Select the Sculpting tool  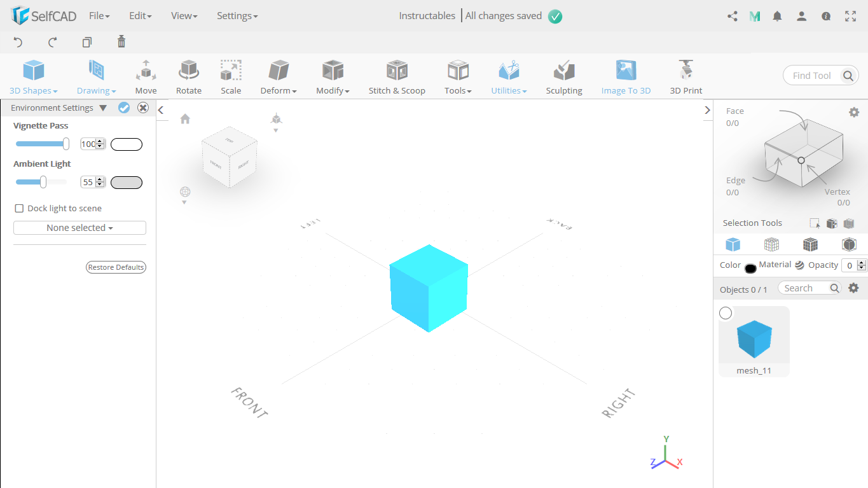coord(564,77)
